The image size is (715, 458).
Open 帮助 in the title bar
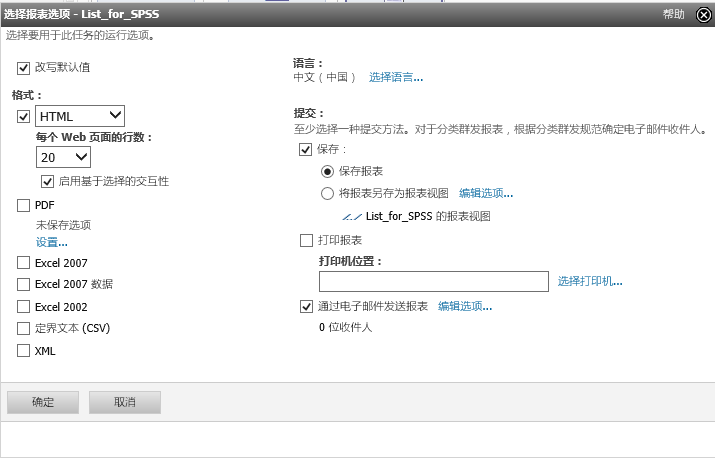tap(674, 14)
